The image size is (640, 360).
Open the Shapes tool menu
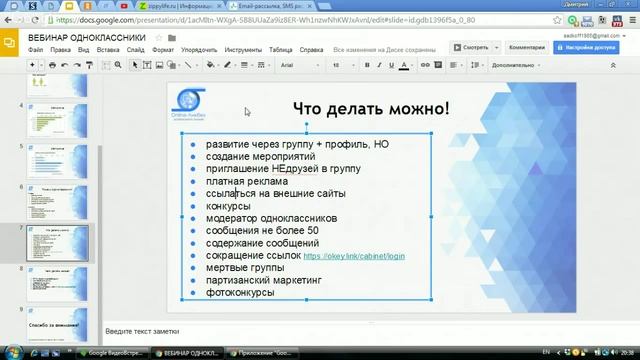pos(172,65)
